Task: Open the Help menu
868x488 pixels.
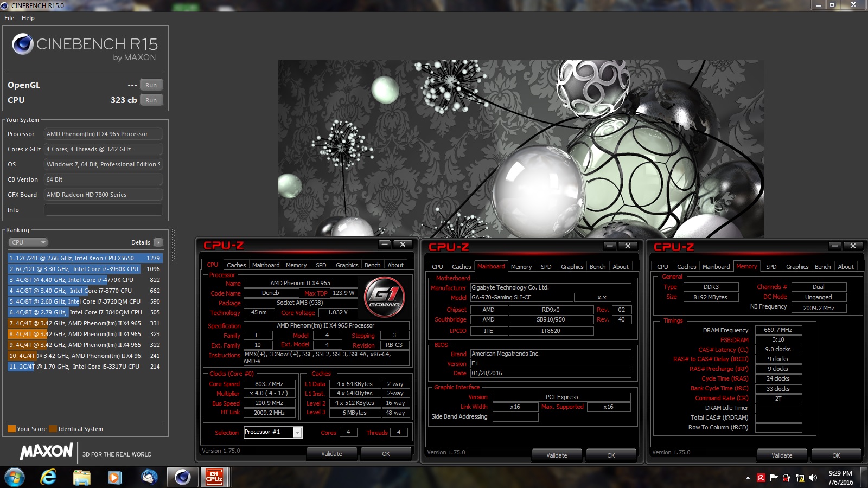Action: pyautogui.click(x=28, y=18)
